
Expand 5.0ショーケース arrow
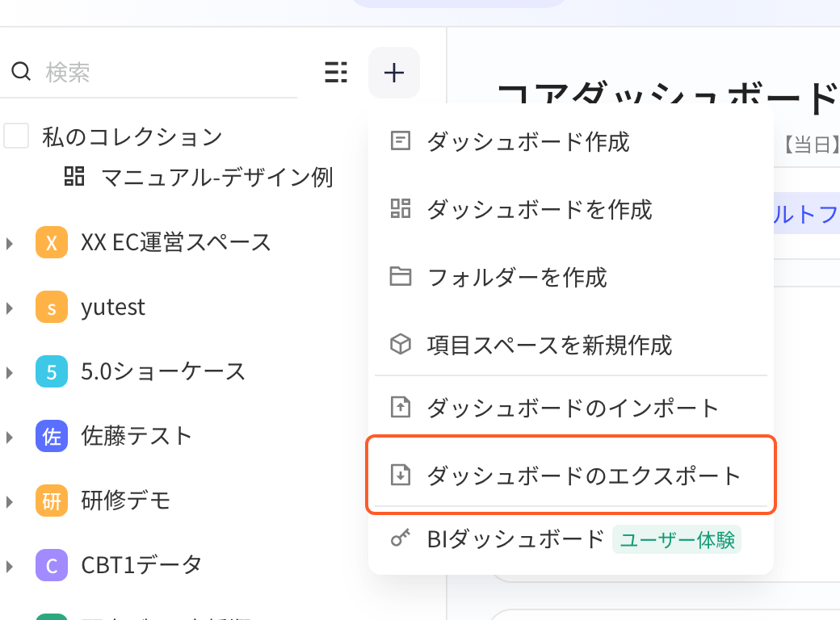10,373
